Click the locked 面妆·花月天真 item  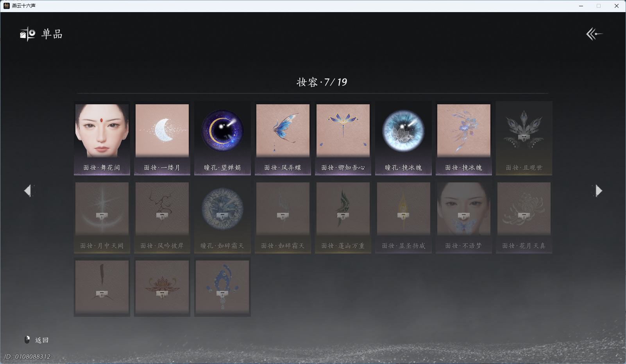tap(524, 217)
